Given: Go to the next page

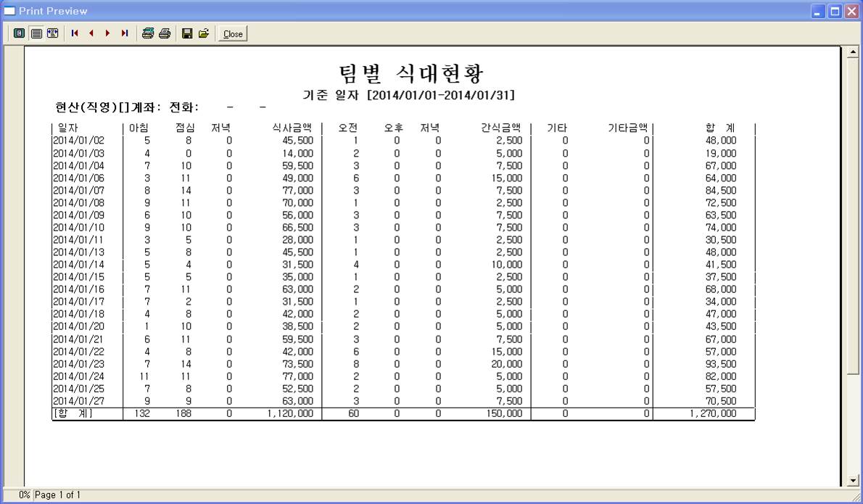Looking at the screenshot, I should (108, 33).
